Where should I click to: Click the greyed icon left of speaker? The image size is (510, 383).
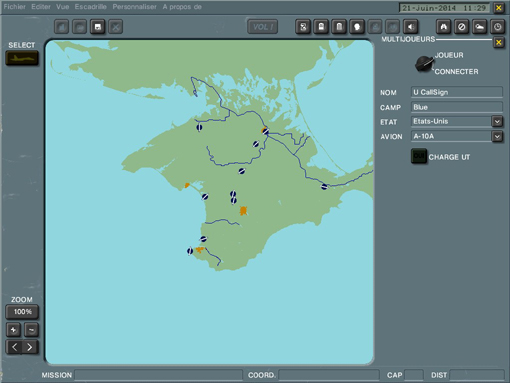tap(393, 27)
